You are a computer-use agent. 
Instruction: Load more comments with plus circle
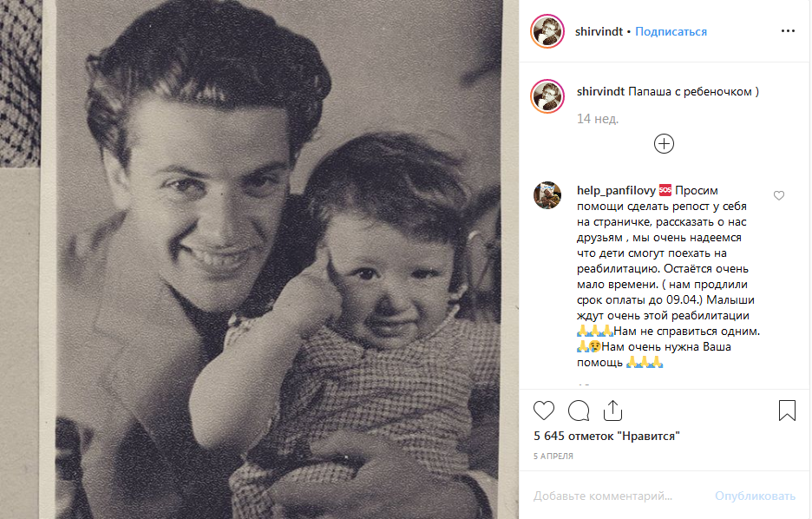click(664, 144)
